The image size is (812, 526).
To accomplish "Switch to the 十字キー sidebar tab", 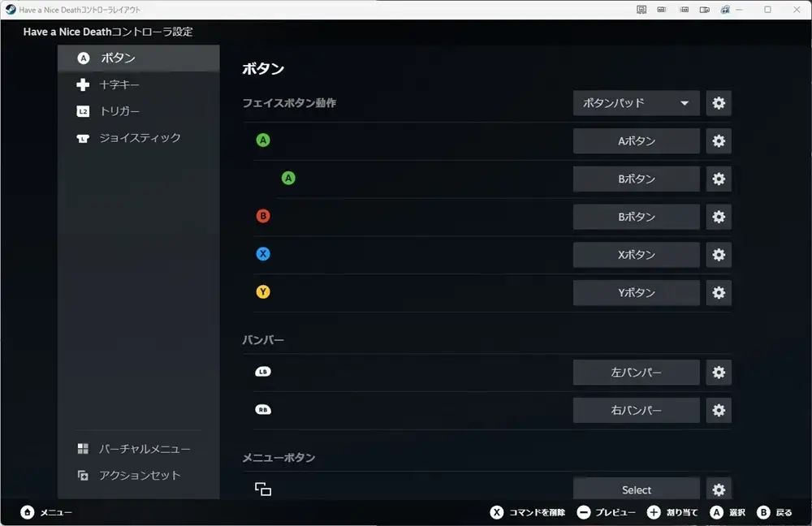I will point(139,84).
